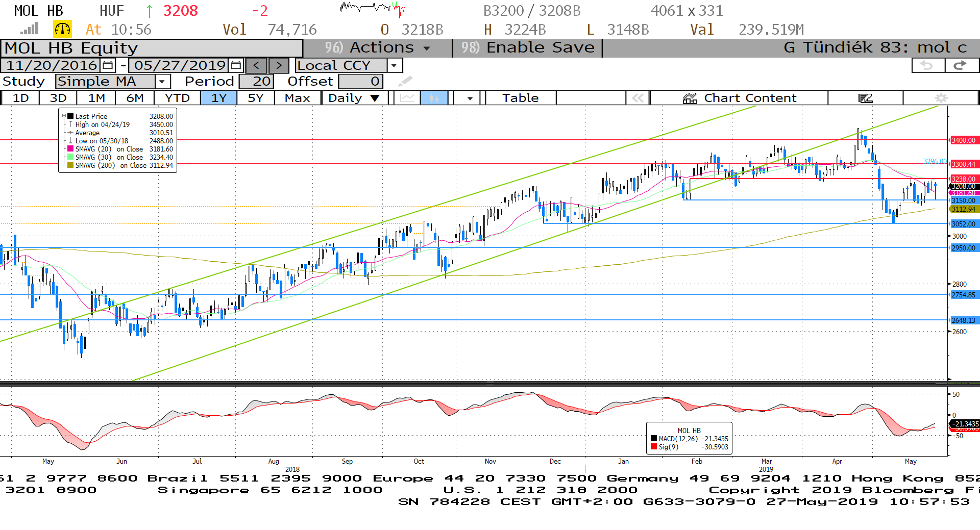980x530 pixels.
Task: Click the Low on 05/30/18 legend row
Action: click(x=120, y=141)
